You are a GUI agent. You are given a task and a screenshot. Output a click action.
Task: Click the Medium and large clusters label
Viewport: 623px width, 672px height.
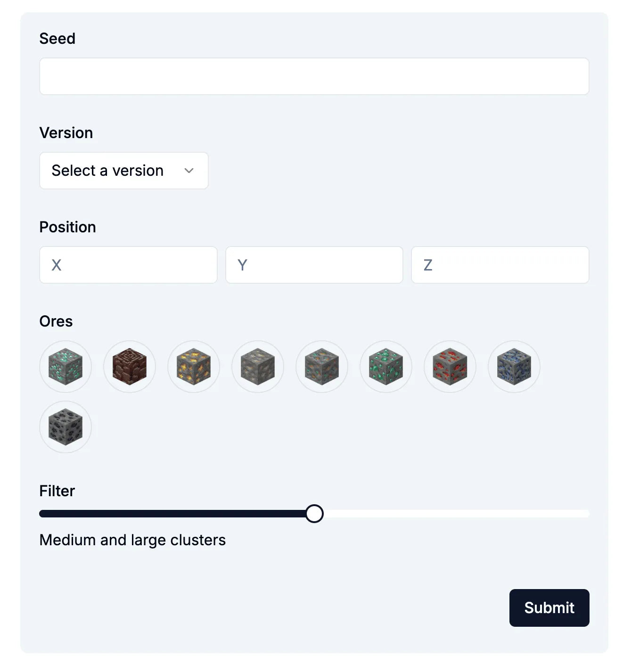pyautogui.click(x=132, y=540)
